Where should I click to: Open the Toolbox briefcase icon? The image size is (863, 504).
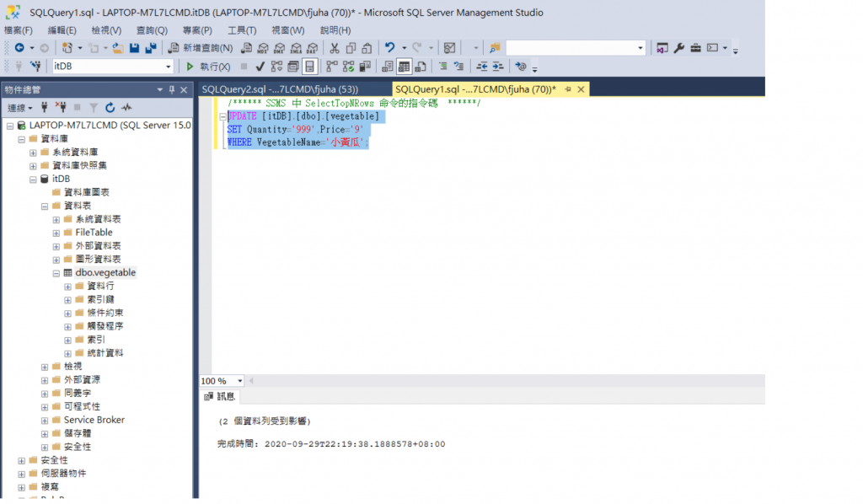click(x=695, y=48)
